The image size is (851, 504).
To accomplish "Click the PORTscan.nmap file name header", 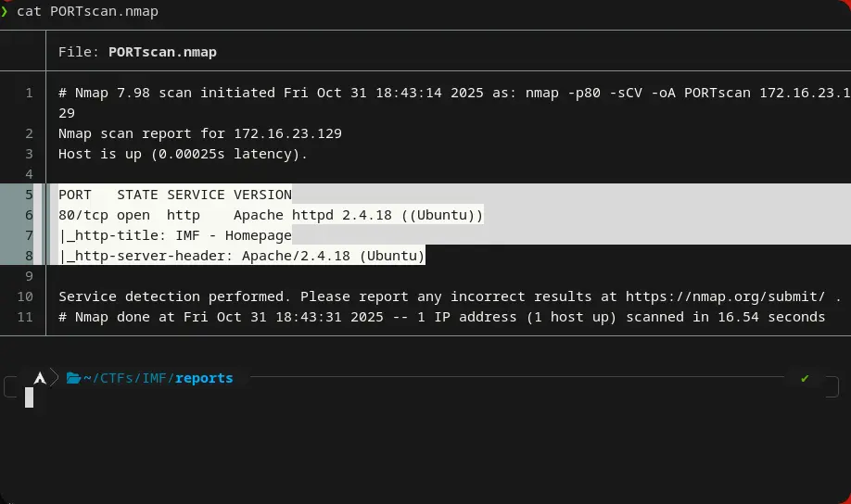I will coord(162,52).
